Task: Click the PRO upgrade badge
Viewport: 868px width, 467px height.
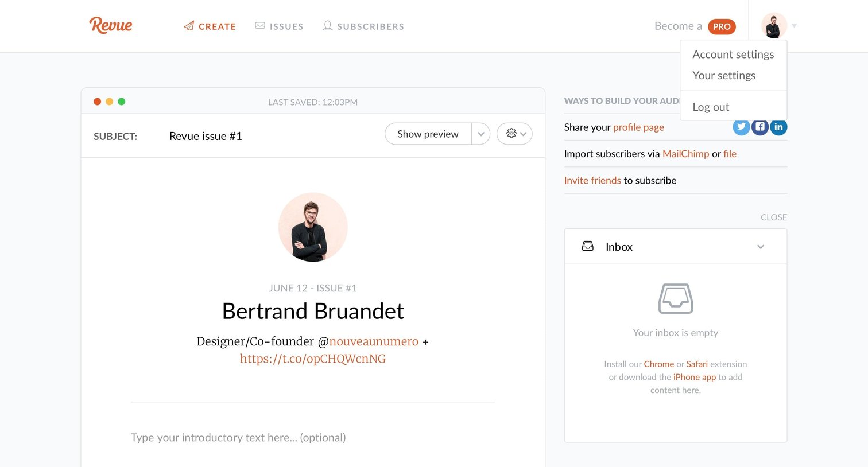Action: 722,26
